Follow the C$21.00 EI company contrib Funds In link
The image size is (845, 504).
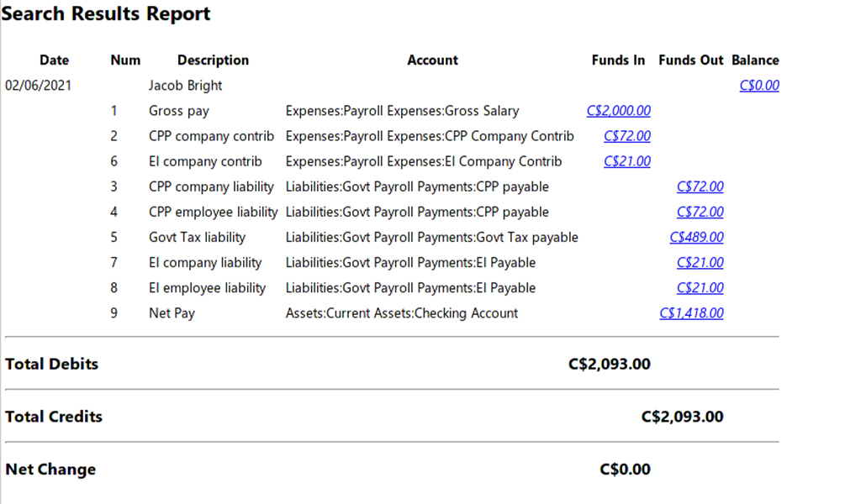(626, 161)
